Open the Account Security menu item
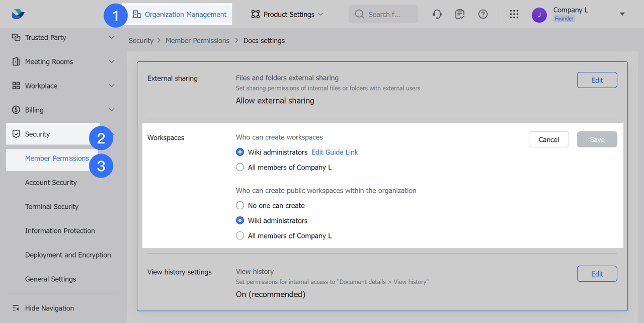Image resolution: width=644 pixels, height=323 pixels. 51,182
